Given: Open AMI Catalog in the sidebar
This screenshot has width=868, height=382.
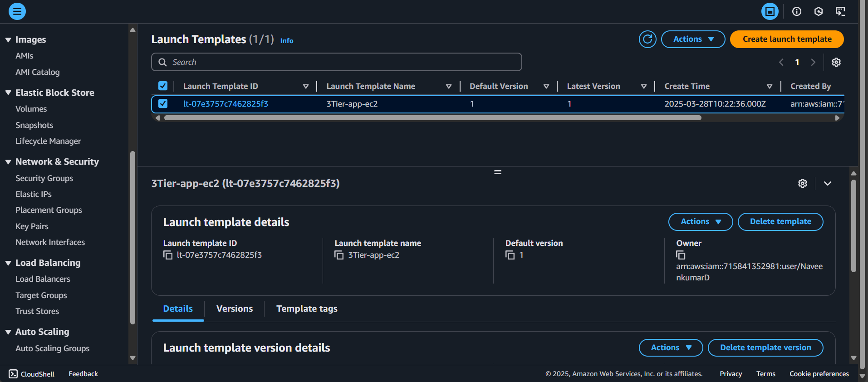Looking at the screenshot, I should pos(38,72).
